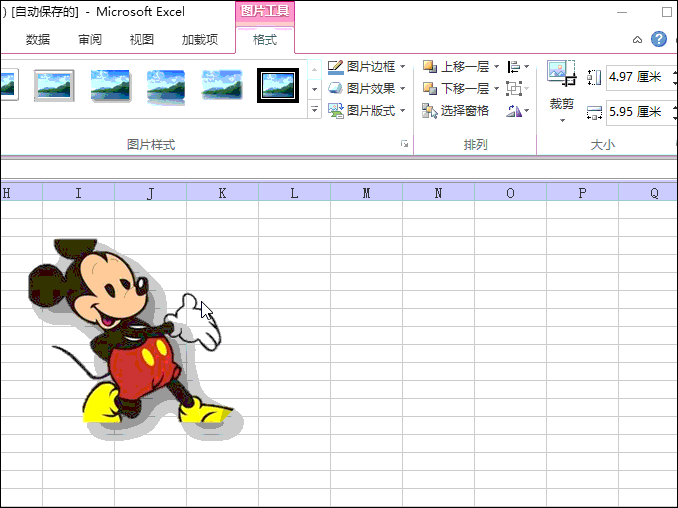Viewport: 678px width, 508px height.
Task: Click the rotate objects icon
Action: coord(515,111)
